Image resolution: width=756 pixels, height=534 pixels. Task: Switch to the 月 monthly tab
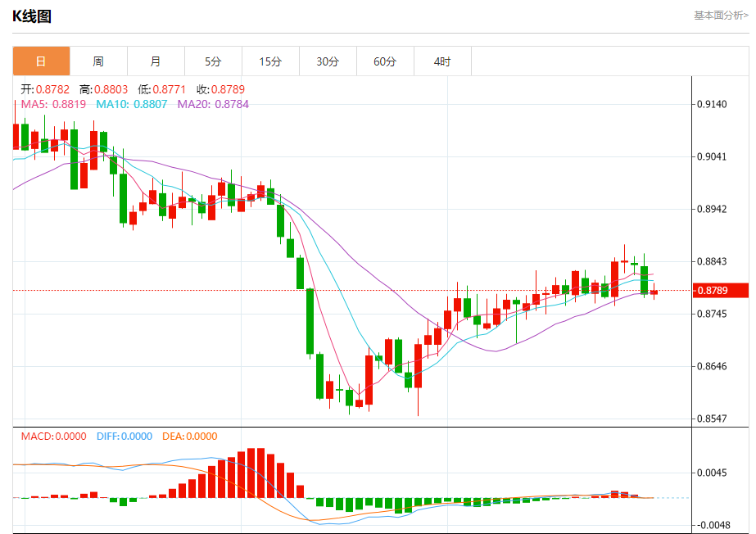156,61
